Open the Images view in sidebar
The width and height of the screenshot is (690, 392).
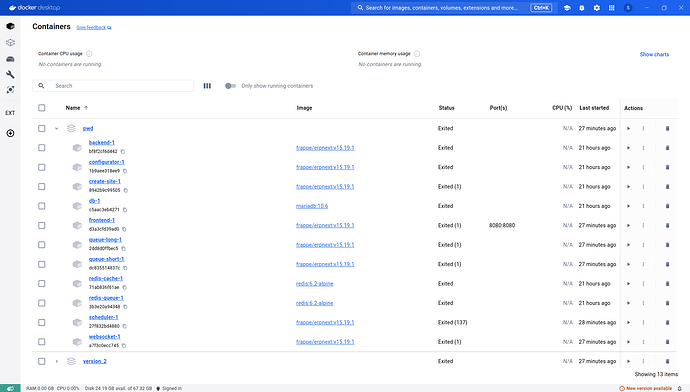(10, 43)
